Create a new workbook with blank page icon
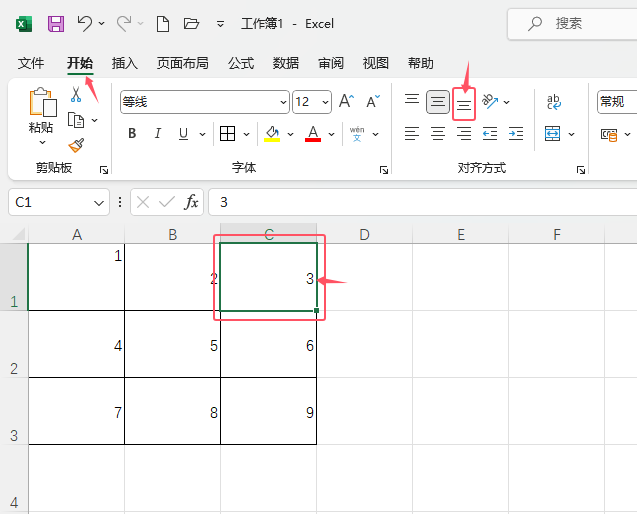This screenshot has height=514, width=637. click(163, 24)
